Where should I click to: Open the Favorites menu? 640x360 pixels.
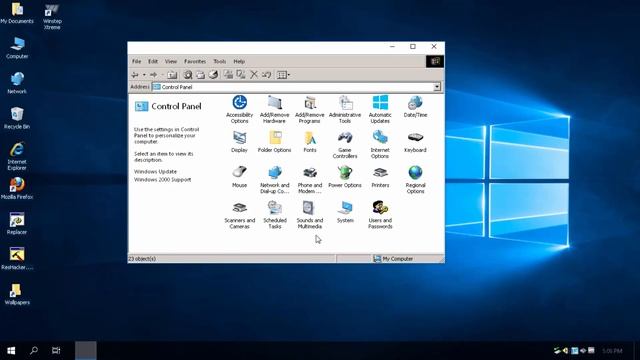195,61
